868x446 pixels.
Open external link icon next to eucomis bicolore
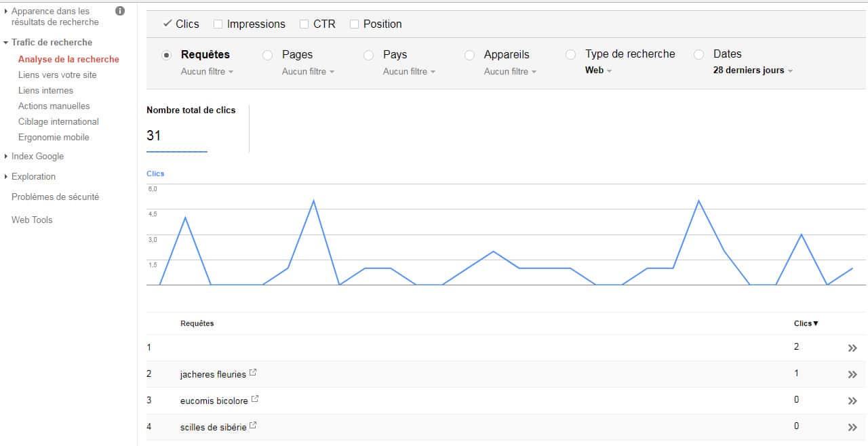(255, 400)
